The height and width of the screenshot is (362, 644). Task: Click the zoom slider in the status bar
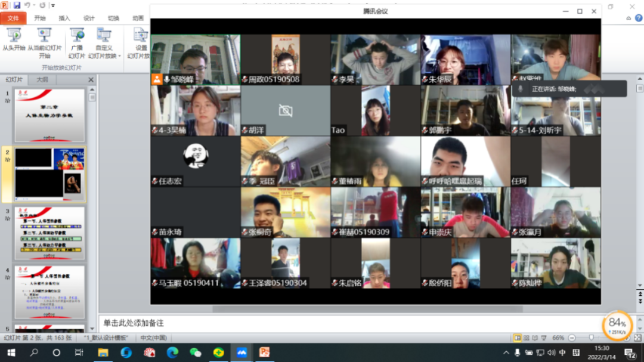[x=591, y=338]
